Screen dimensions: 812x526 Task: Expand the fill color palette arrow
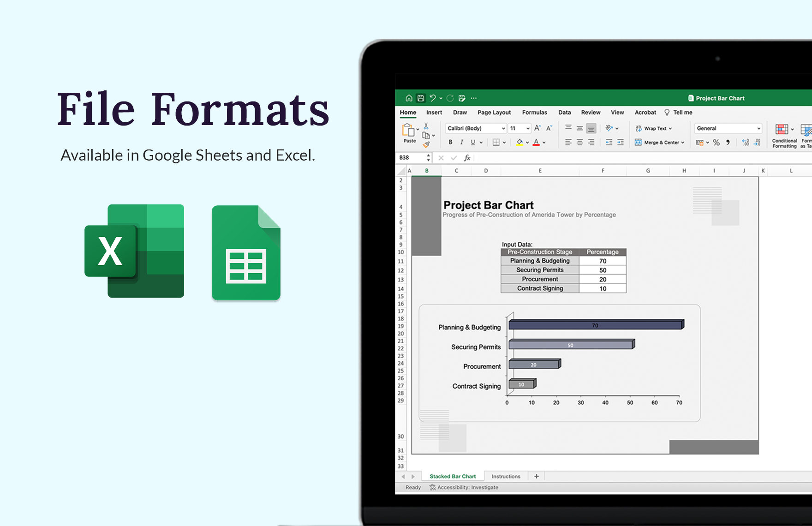click(x=527, y=143)
